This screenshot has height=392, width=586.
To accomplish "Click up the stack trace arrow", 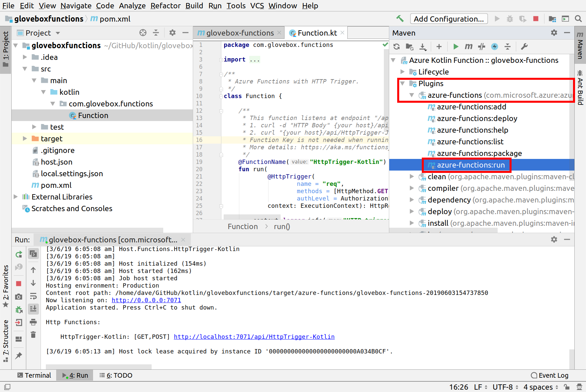I will click(x=33, y=270).
